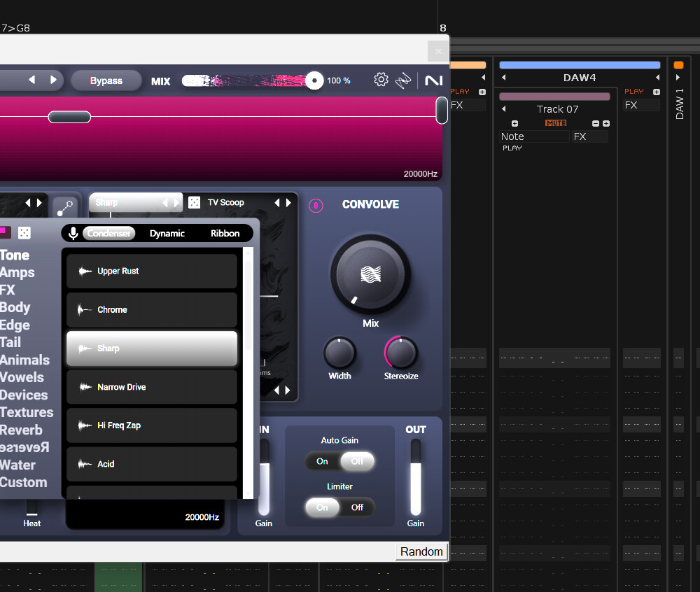Click the waveform icon on Upper Rust row
Screen dimensions: 700x592
(85, 272)
